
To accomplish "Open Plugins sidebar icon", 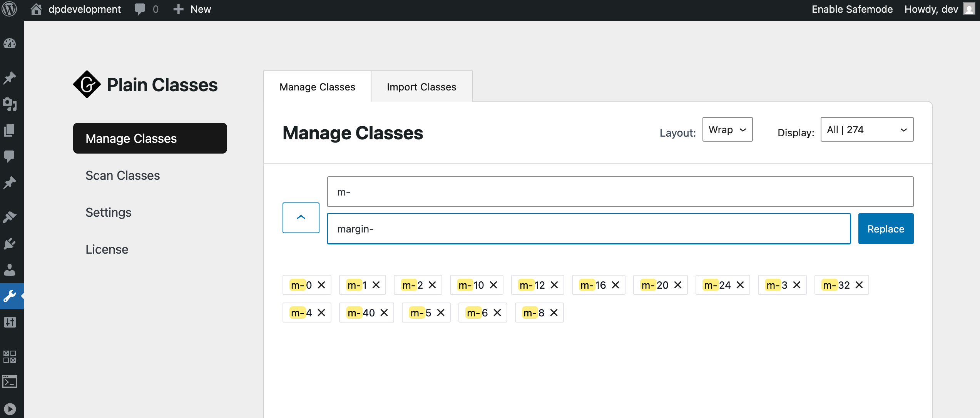I will pos(10,244).
